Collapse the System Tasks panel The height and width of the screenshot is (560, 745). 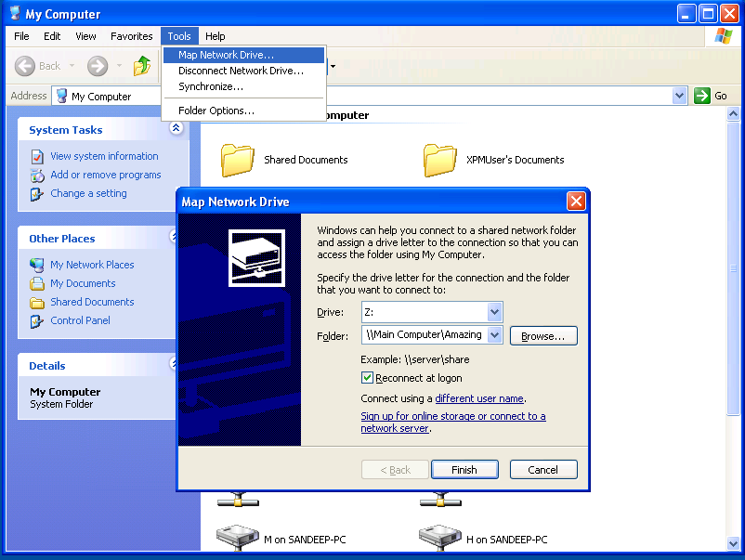(x=176, y=128)
